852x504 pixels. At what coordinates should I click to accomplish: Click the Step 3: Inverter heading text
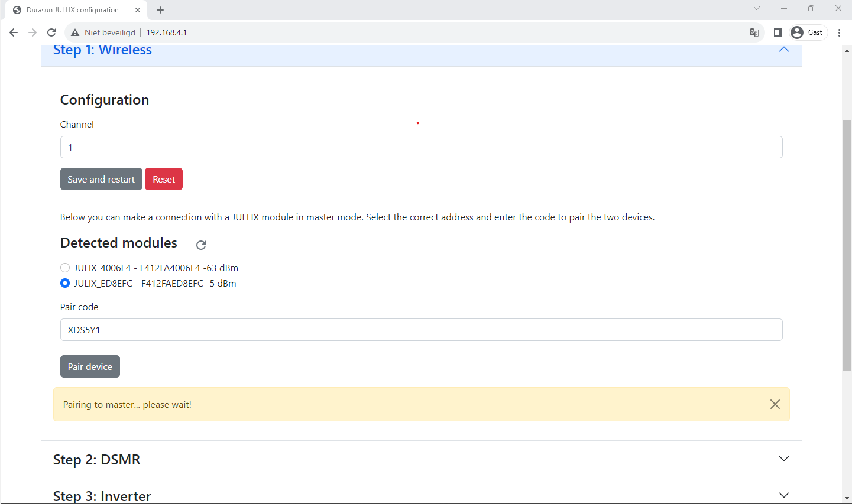point(102,496)
